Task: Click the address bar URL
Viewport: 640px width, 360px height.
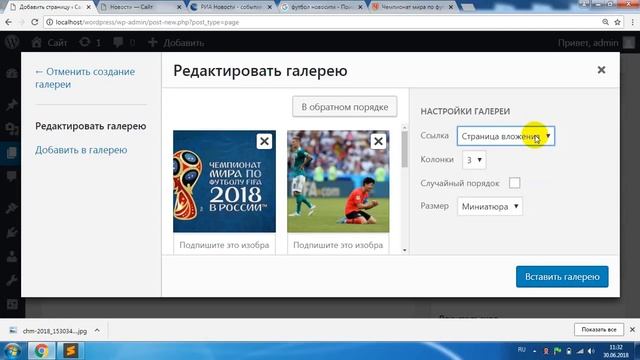Action: point(147,22)
